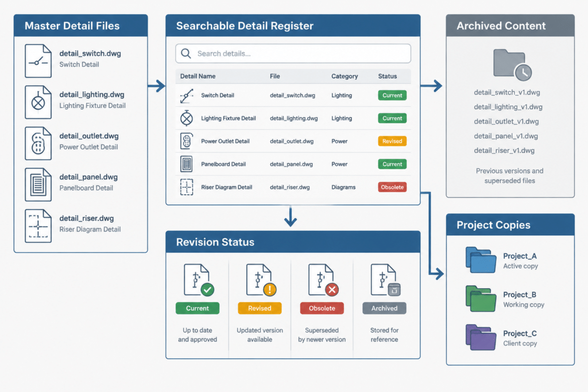Click the detail_riser.dwg file icon
This screenshot has height=392, width=588.
[38, 226]
